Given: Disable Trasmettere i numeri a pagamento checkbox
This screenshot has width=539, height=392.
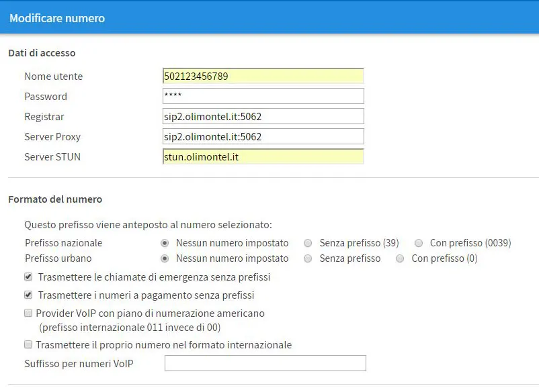Looking at the screenshot, I should [28, 295].
